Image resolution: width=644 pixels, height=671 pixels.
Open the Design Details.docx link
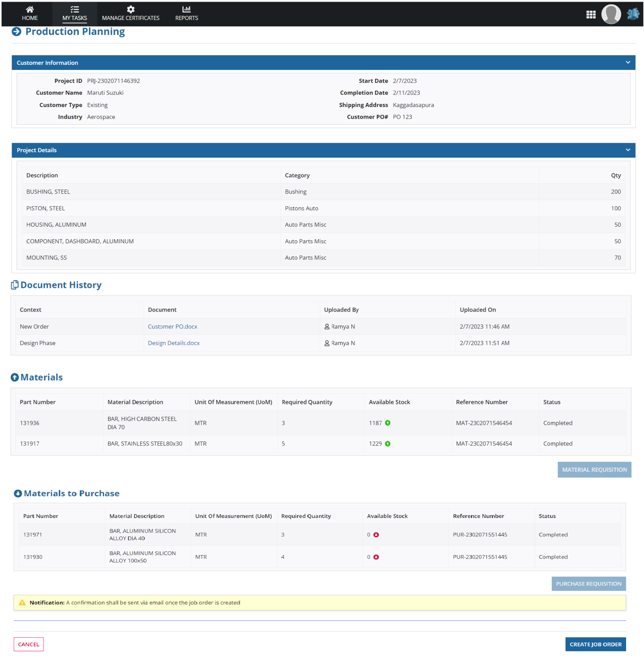click(x=174, y=343)
